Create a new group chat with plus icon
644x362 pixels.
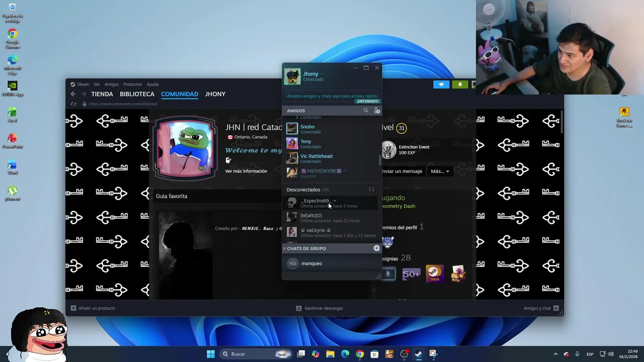(376, 248)
